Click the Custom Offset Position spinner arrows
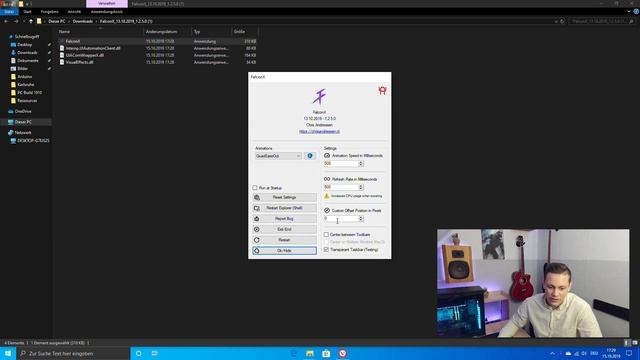640x360 pixels. [361, 218]
